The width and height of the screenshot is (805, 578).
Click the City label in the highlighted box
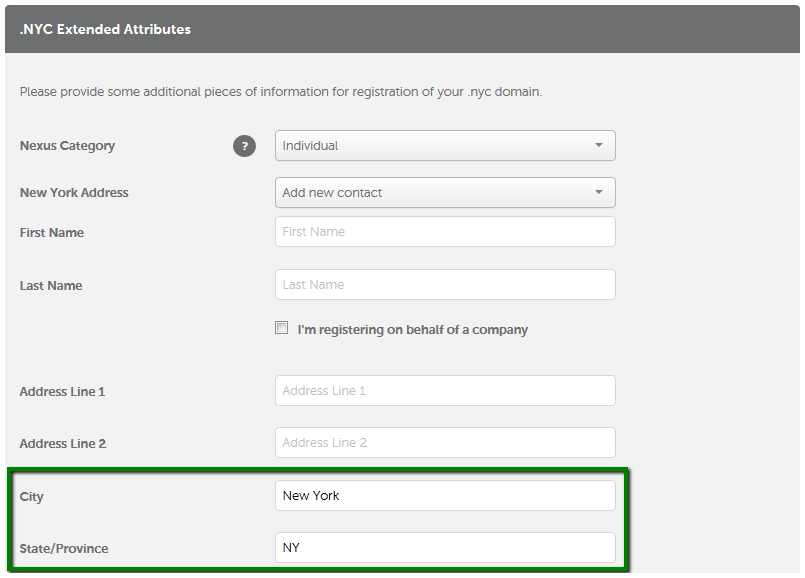pos(31,497)
